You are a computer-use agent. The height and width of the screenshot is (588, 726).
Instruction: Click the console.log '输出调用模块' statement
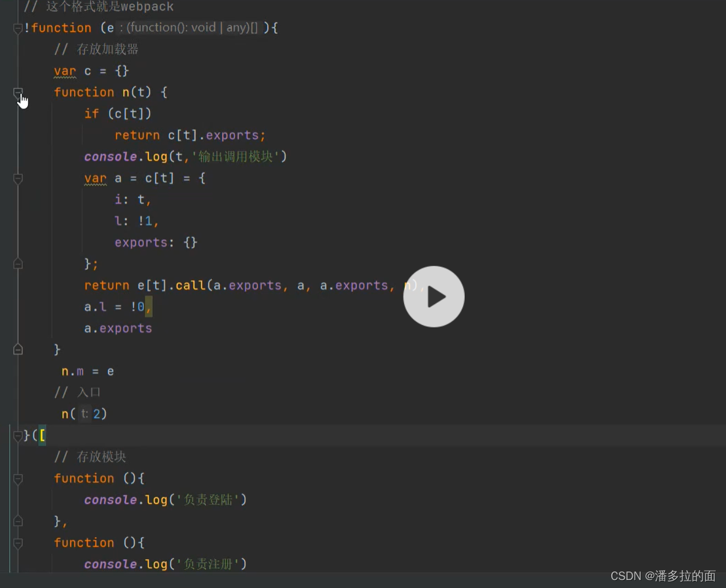(184, 156)
